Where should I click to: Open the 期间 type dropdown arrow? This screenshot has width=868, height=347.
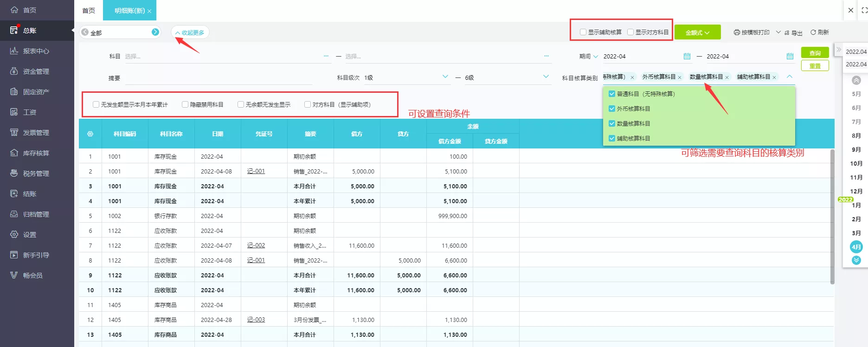pyautogui.click(x=596, y=57)
